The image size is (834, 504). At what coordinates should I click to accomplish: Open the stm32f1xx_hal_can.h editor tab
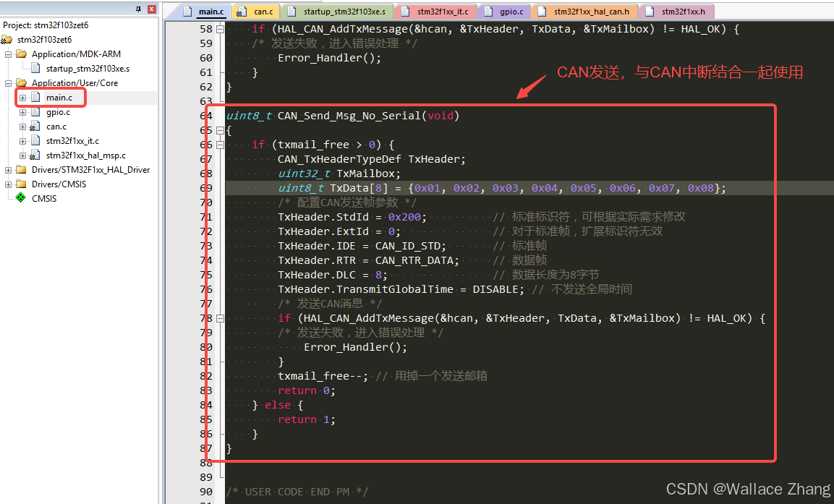point(584,11)
